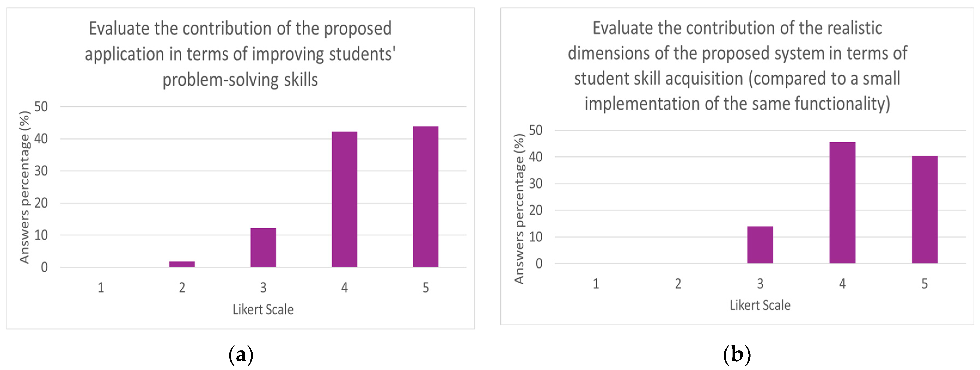Click the 'Likert Scale' axis title in chart (a)
Viewport: 980px width, 370px height.
click(x=263, y=310)
